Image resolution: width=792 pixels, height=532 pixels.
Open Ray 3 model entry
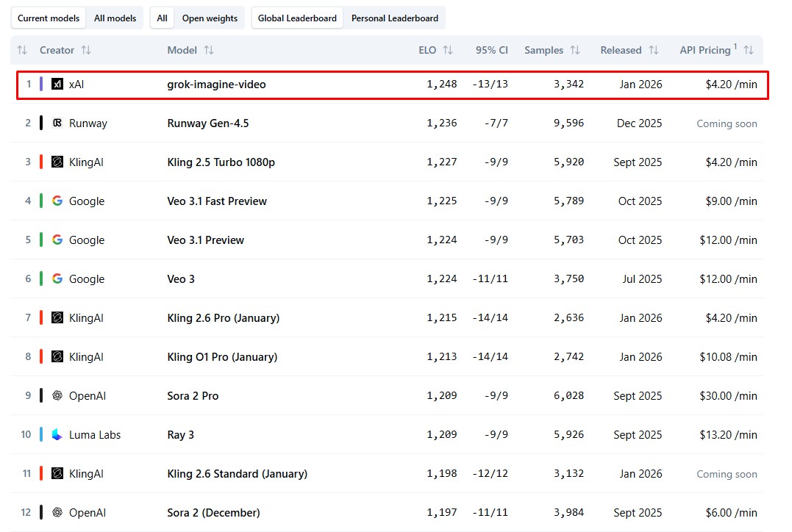tap(181, 434)
